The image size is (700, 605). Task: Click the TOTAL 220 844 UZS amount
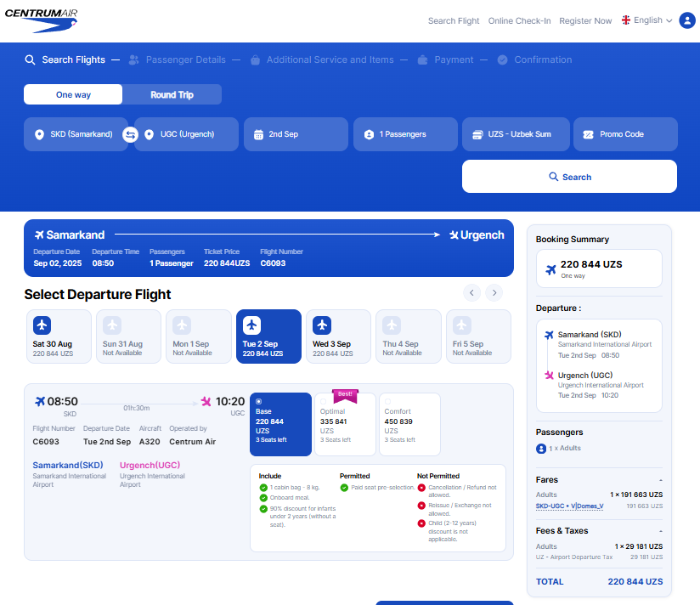(x=635, y=582)
